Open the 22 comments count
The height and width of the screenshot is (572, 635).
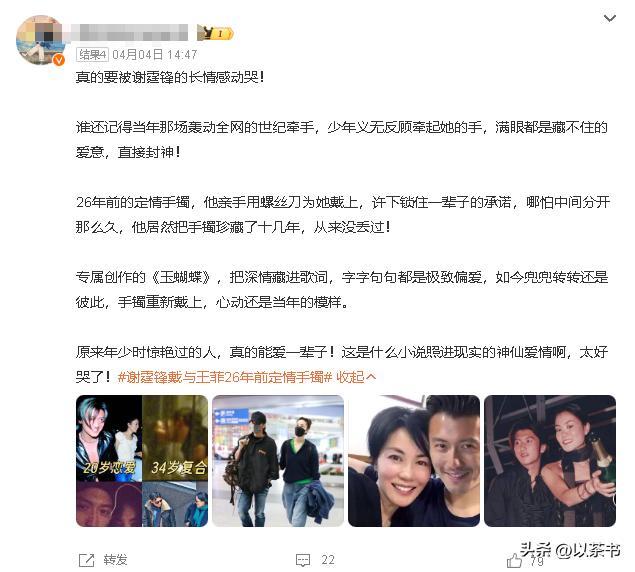pyautogui.click(x=328, y=560)
